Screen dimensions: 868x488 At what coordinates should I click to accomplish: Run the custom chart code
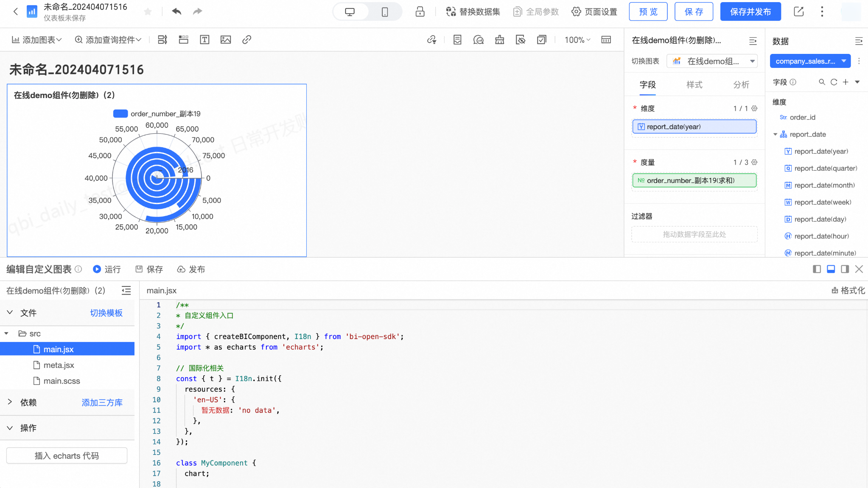[x=107, y=269]
